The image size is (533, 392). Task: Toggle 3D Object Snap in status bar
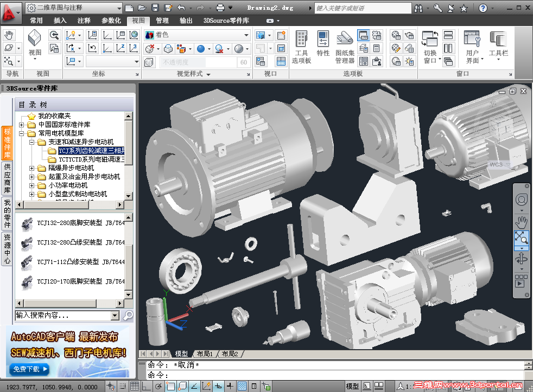pyautogui.click(x=182, y=386)
